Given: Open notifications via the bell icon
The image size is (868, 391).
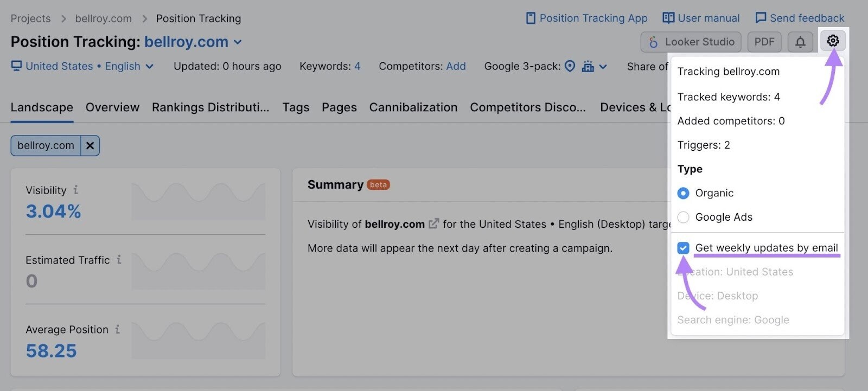Looking at the screenshot, I should pyautogui.click(x=800, y=41).
